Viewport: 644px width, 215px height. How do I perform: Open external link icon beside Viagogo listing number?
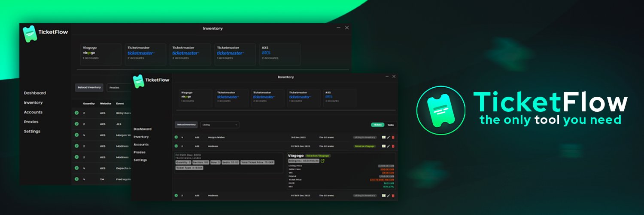[x=322, y=161]
